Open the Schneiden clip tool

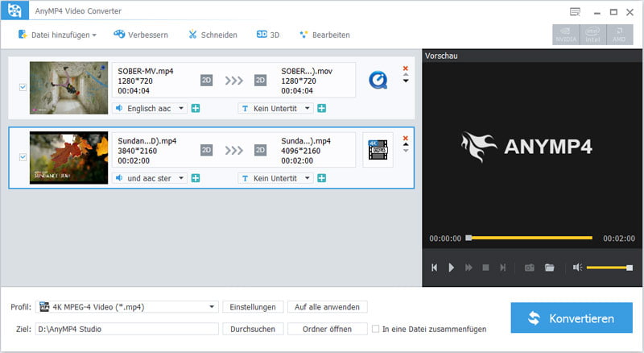coord(213,35)
